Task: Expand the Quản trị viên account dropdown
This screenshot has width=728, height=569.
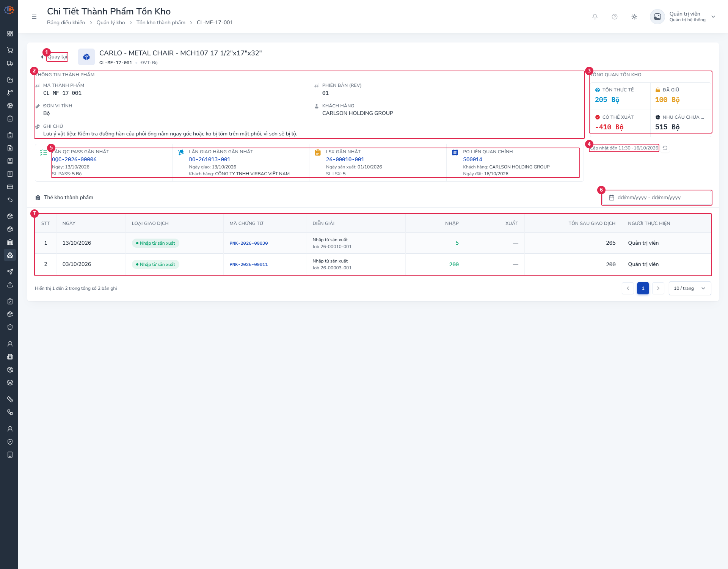Action: click(713, 17)
